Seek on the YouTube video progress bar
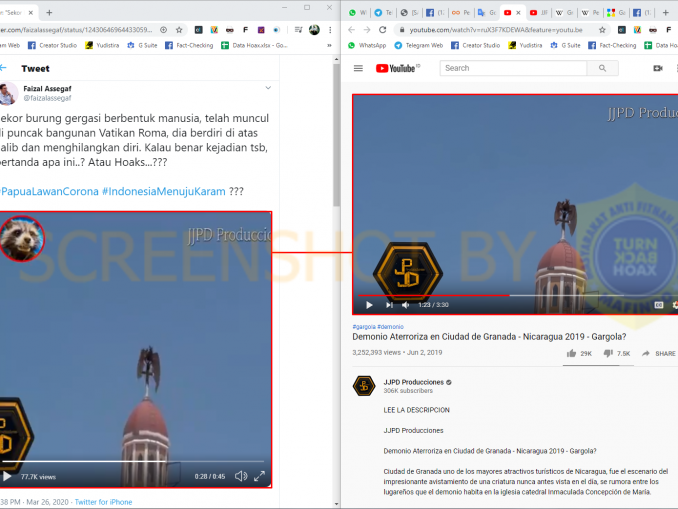Viewport: 678px width, 509px height. tap(517, 295)
